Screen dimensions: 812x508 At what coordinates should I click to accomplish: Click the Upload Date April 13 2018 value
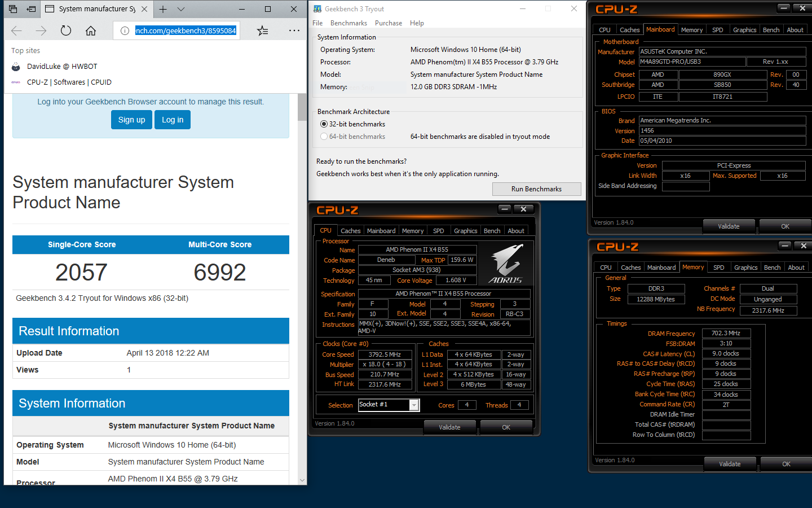pos(168,353)
